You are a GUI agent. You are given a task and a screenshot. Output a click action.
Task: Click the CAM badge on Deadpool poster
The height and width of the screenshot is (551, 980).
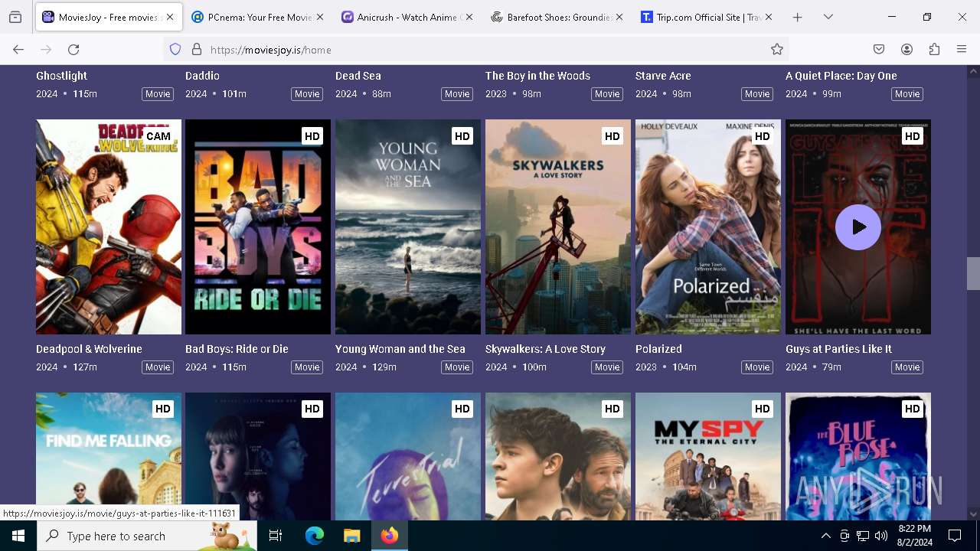point(158,136)
